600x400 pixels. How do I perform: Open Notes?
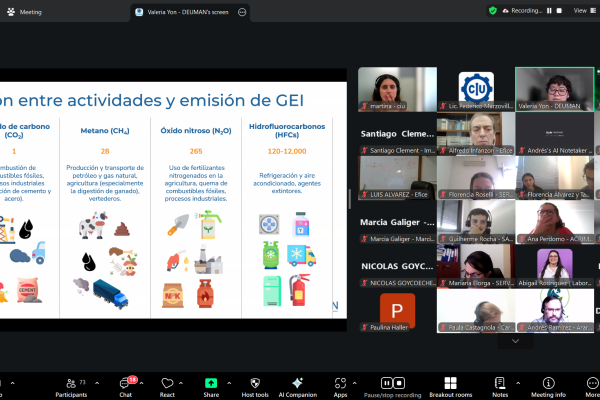tap(500, 388)
